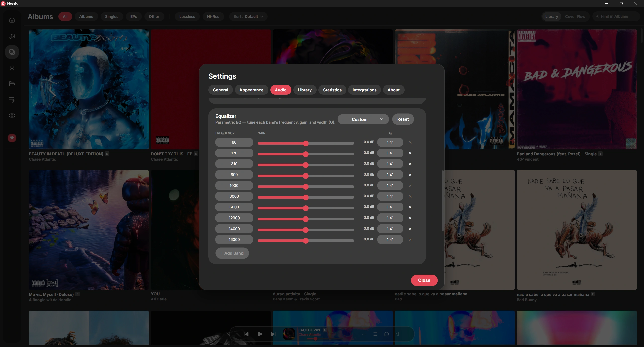Viewport: 644px width, 347px height.
Task: Switch to Cover Flow view
Action: coord(575,17)
